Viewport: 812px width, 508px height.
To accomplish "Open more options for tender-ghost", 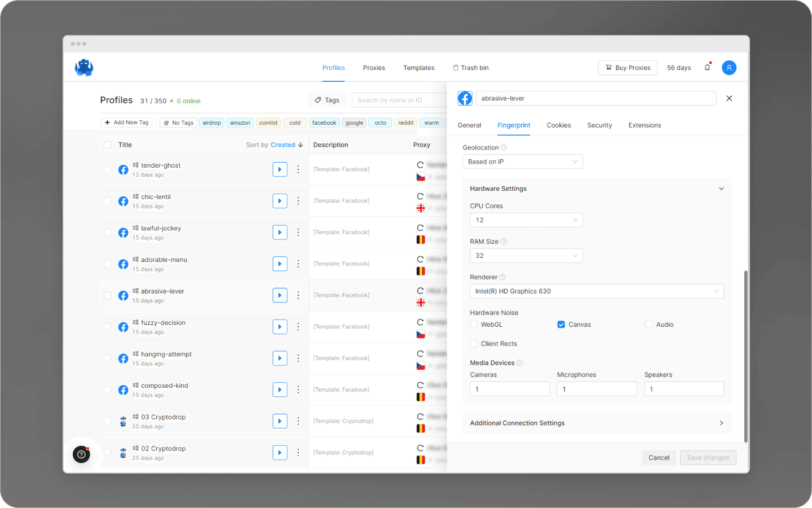I will tap(298, 169).
